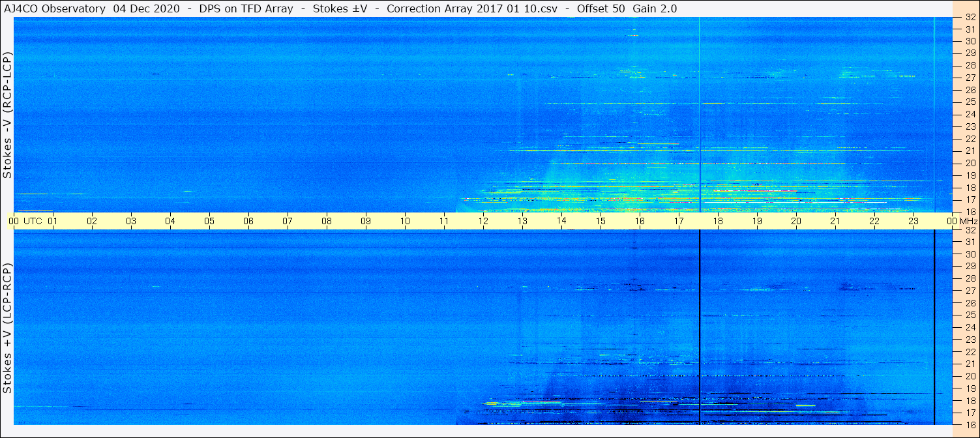Select the 01 hour mark on time axis
980x438 pixels.
(53, 221)
